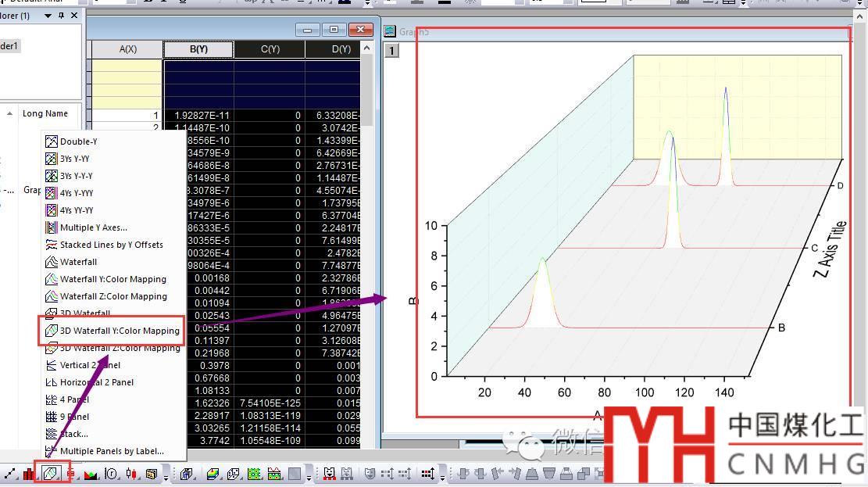Screen dimensions: 868x487
Task: Open the Project Explorer panel dropdown arrow
Action: [x=48, y=16]
